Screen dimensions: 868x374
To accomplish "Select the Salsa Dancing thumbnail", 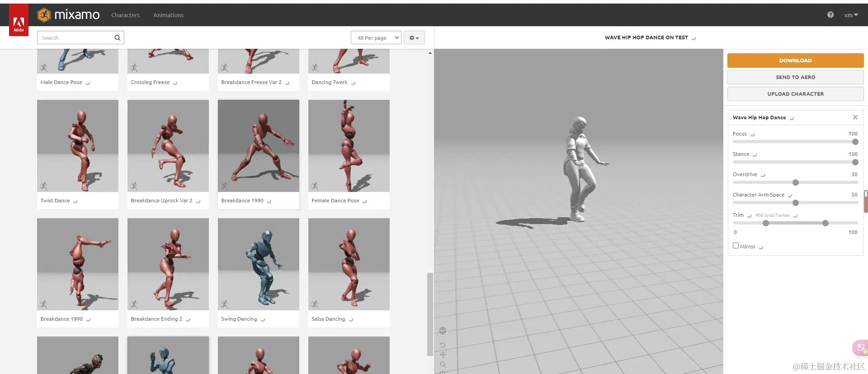I will point(349,264).
